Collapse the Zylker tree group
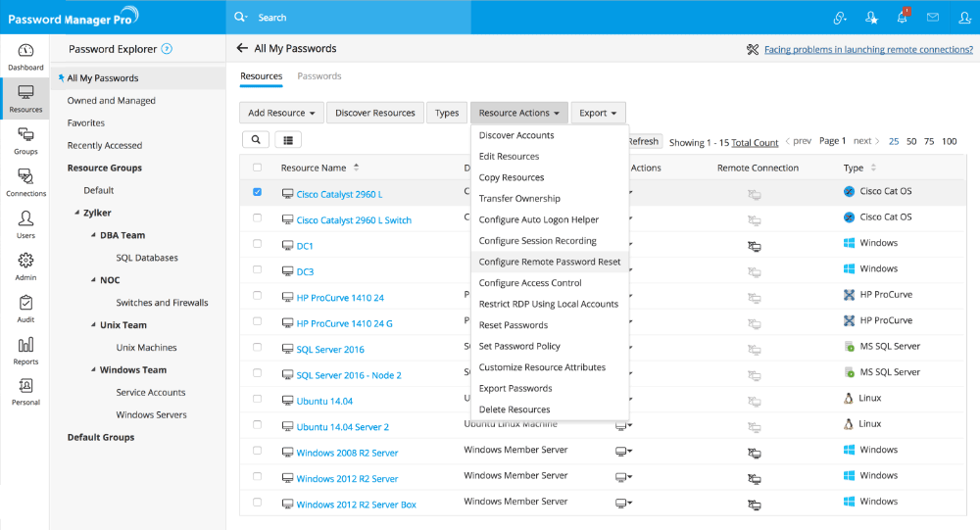980x530 pixels. [75, 213]
